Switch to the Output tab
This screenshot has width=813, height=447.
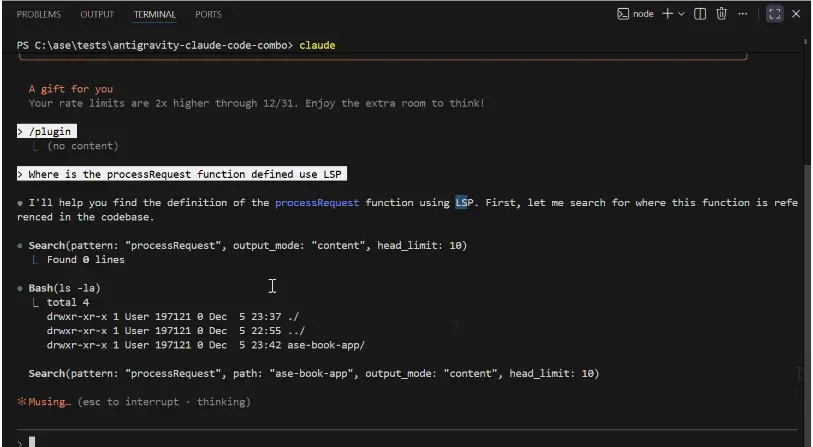click(97, 15)
